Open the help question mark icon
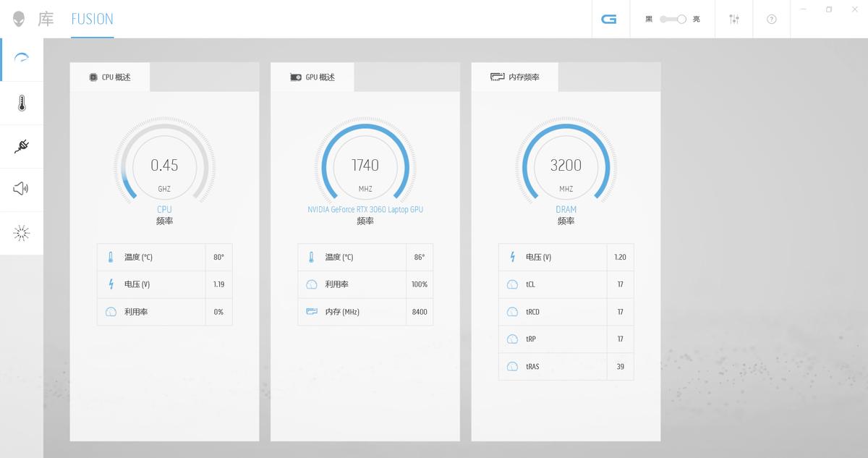This screenshot has height=458, width=868. pos(772,20)
